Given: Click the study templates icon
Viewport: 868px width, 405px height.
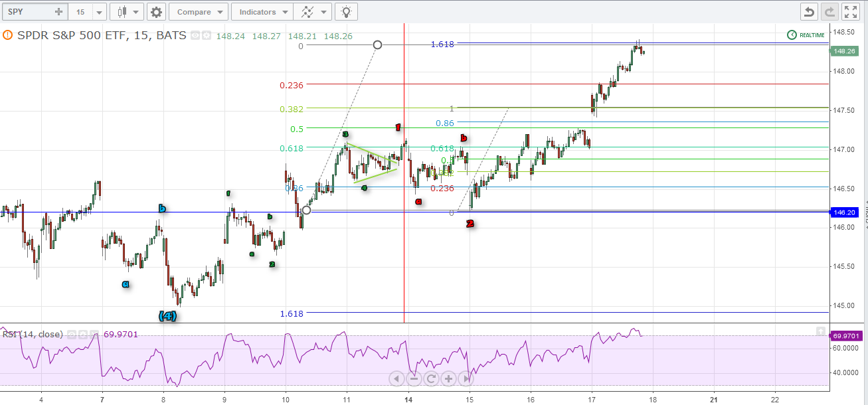Looking at the screenshot, I should (307, 12).
